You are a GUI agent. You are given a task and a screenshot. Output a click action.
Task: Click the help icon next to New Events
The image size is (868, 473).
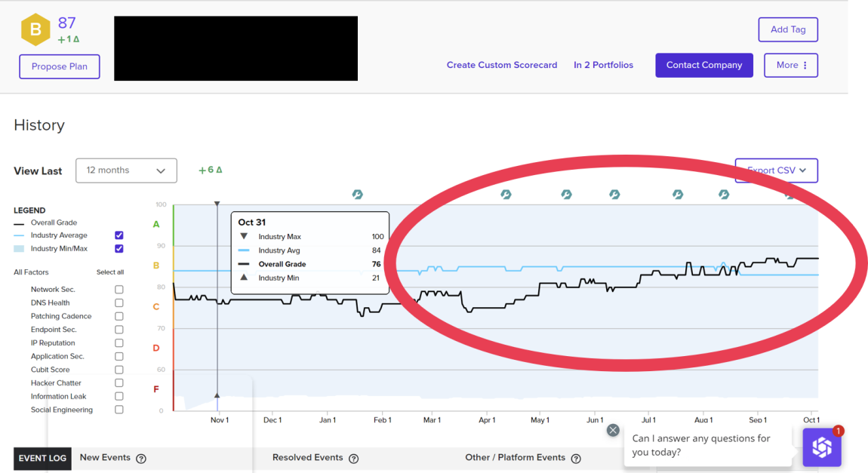coord(141,459)
